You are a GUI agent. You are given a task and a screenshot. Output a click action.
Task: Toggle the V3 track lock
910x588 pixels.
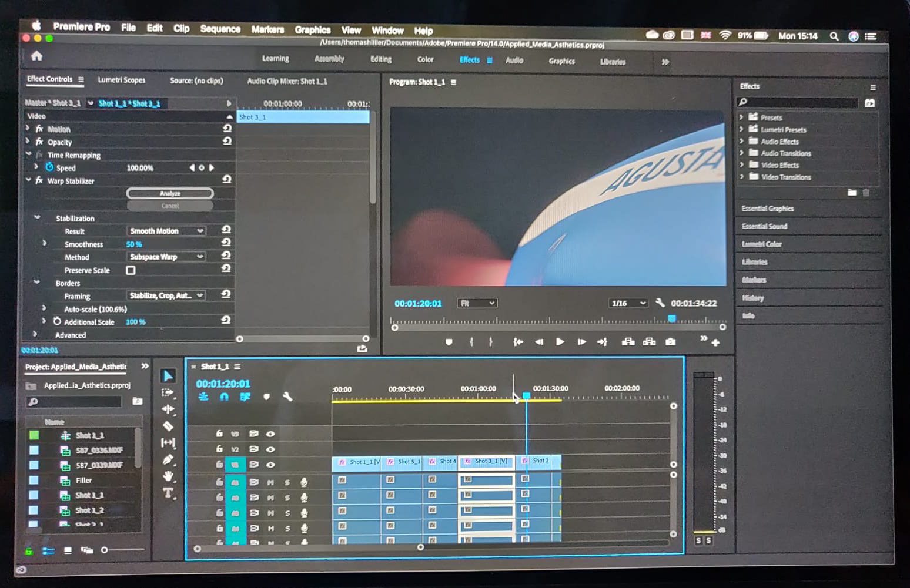tap(219, 434)
